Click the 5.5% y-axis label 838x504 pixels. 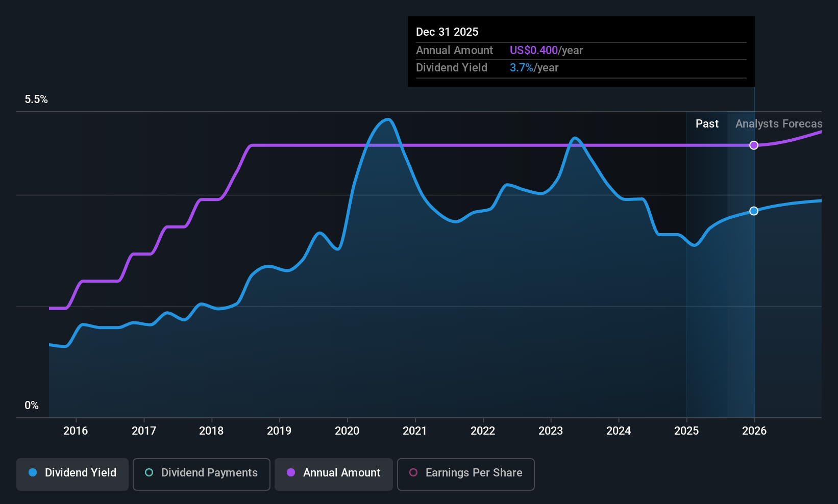coord(36,99)
